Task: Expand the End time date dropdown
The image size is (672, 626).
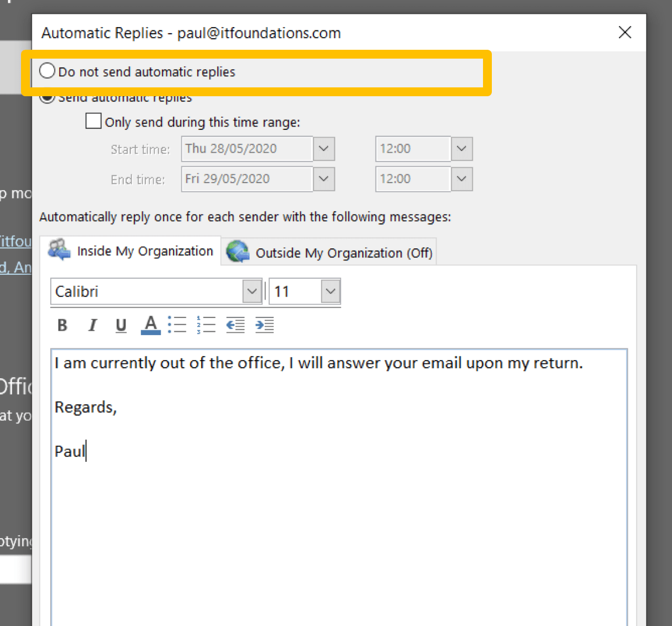Action: coord(324,179)
